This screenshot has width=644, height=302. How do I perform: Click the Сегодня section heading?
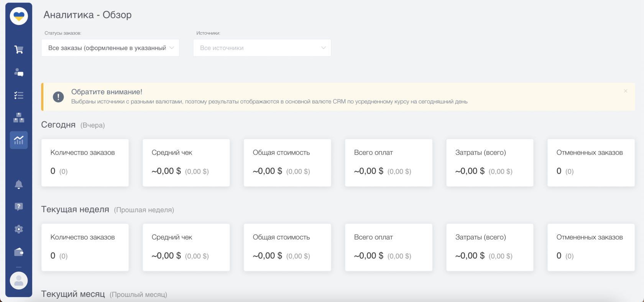pyautogui.click(x=58, y=125)
